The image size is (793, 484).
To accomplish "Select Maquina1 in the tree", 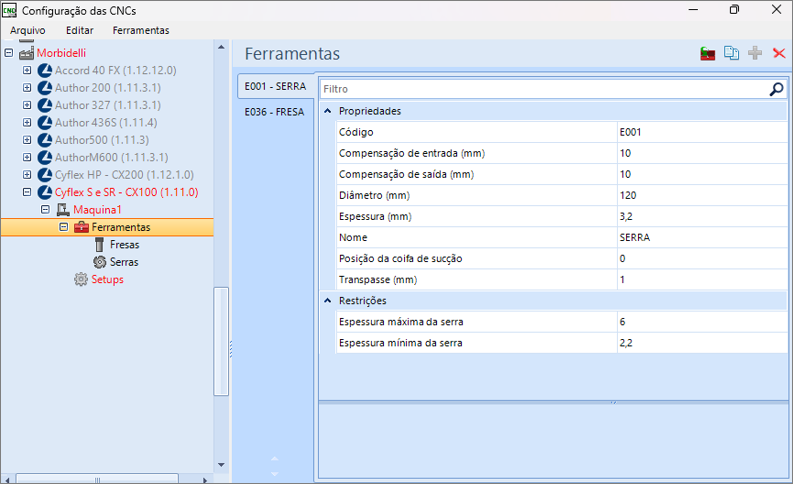I will pyautogui.click(x=97, y=209).
